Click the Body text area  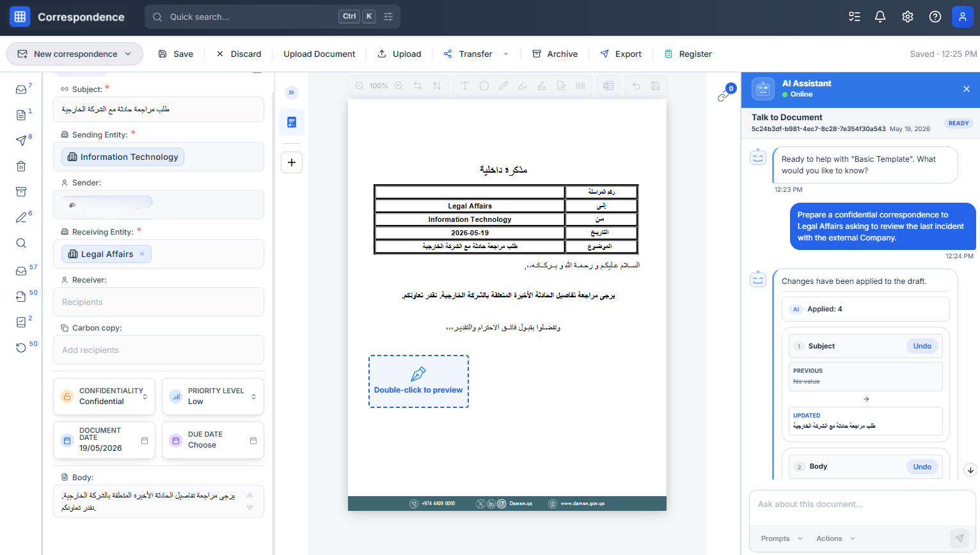pyautogui.click(x=159, y=501)
